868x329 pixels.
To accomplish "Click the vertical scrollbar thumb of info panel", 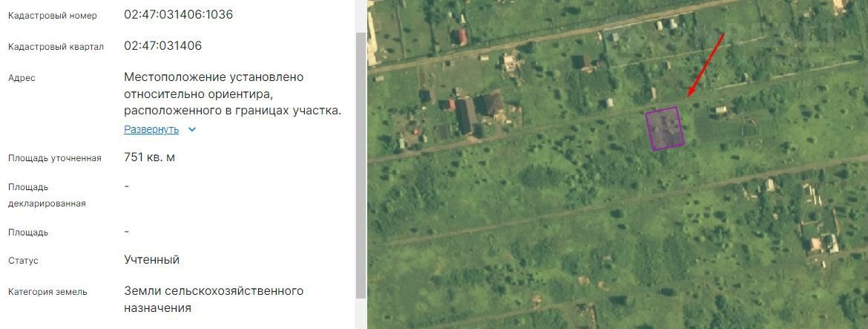I will point(361,165).
